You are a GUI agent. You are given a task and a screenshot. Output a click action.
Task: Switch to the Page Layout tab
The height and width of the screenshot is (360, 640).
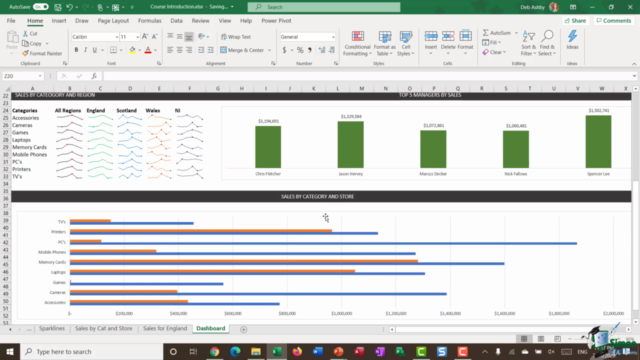pos(113,20)
